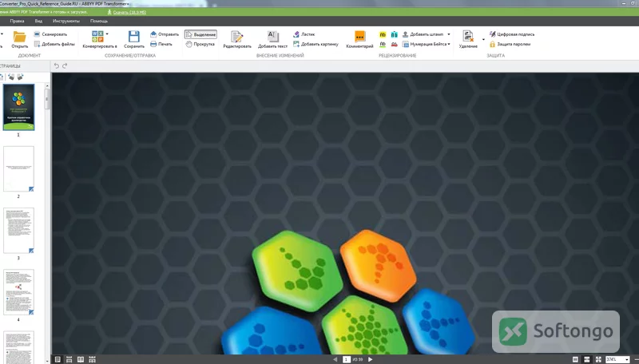Switch to continuous page view mode
This screenshot has height=364, width=639.
69,359
